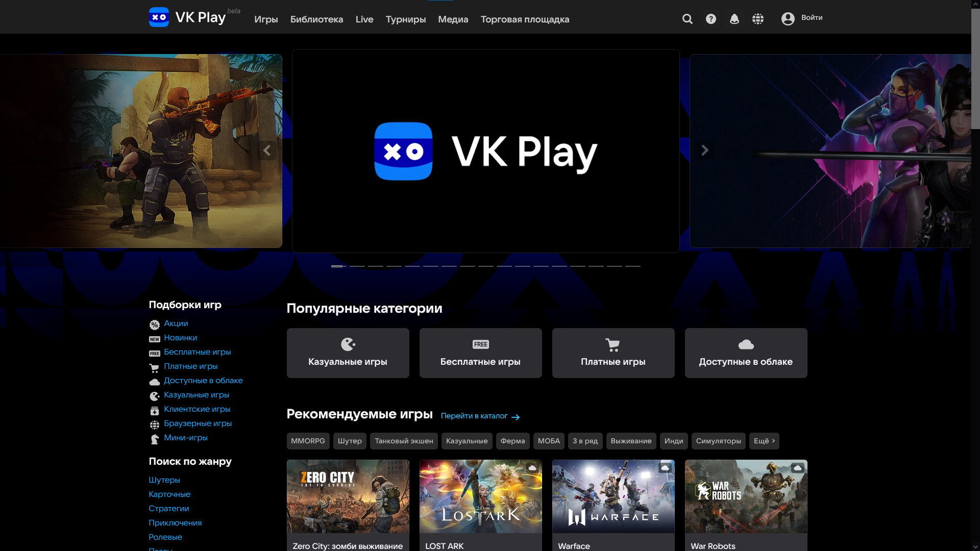Show previous carousel slide with left arrow
Screen dimensions: 980x551
click(x=267, y=150)
